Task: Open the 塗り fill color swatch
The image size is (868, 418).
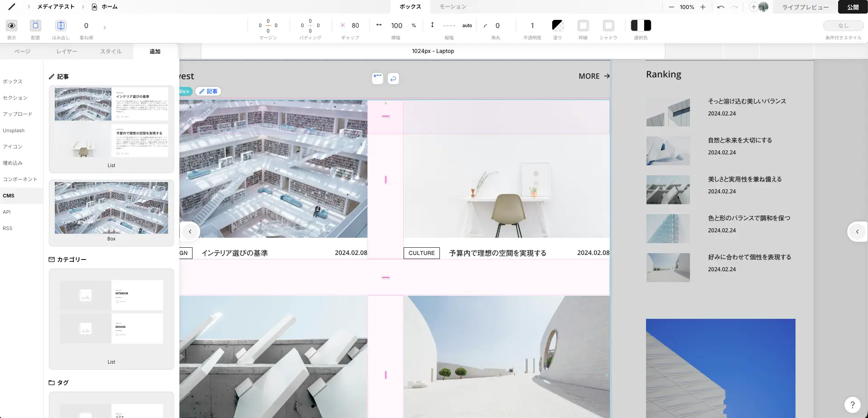Action: coord(557,26)
